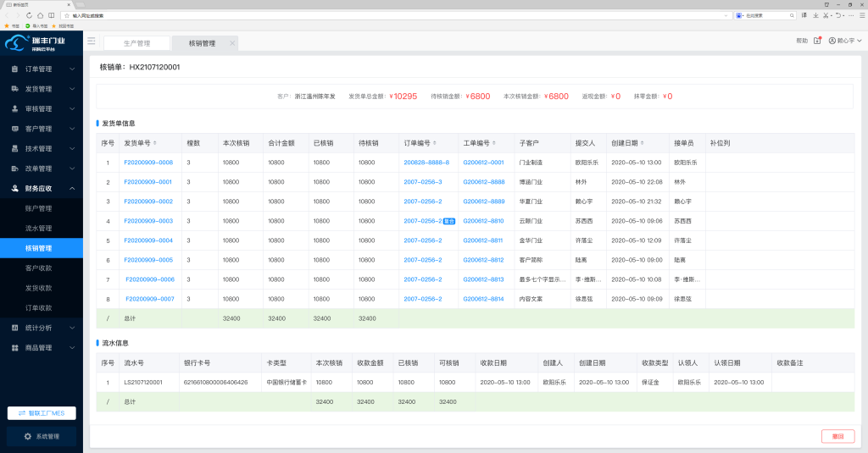Click the 改单管理 sidebar icon

point(15,168)
